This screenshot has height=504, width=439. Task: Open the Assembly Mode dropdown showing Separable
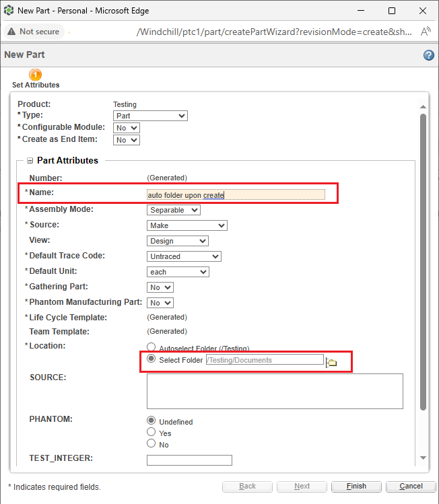[173, 210]
